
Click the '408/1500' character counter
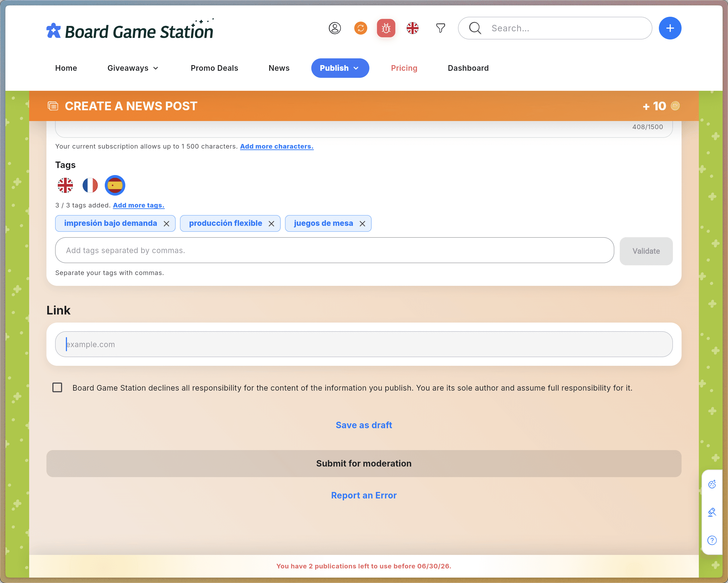tap(647, 127)
